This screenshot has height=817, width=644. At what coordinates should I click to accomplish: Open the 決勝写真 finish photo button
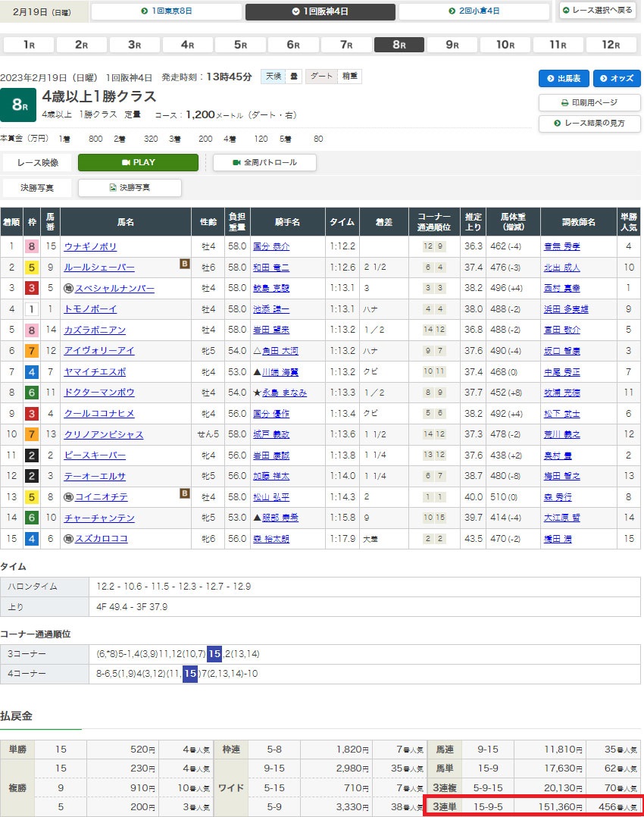(130, 187)
